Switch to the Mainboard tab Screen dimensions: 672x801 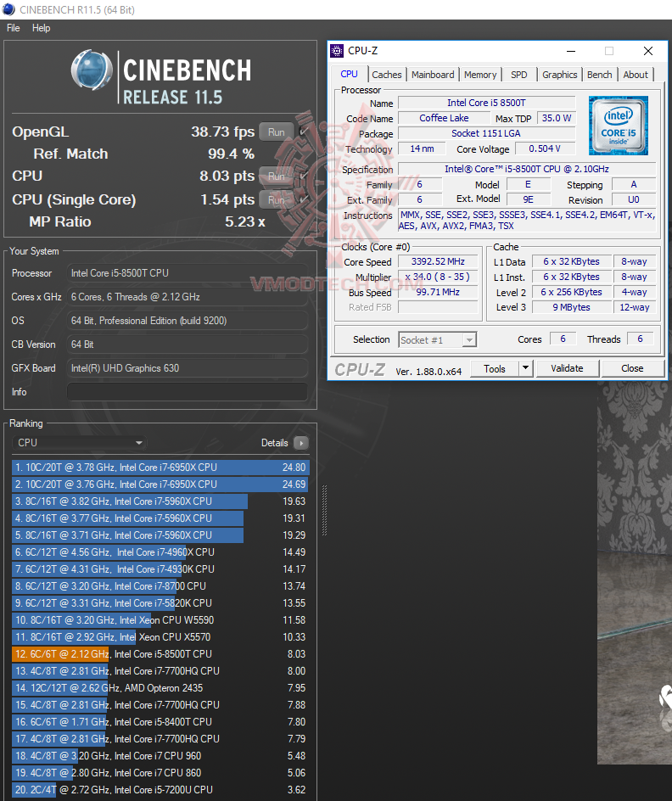433,75
